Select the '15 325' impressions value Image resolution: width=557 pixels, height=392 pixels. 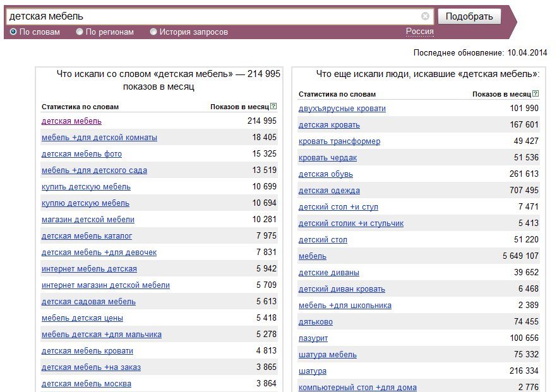pyautogui.click(x=264, y=153)
